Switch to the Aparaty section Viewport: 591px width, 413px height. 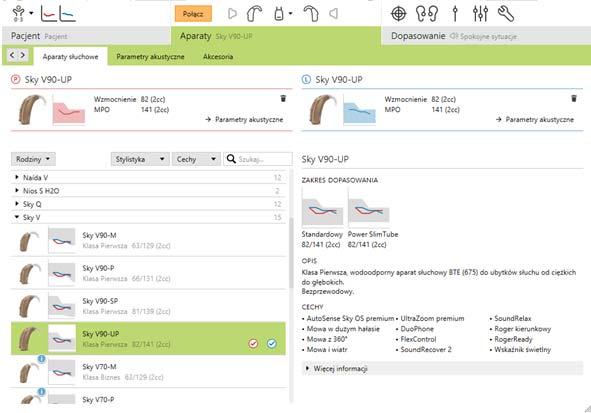pyautogui.click(x=276, y=36)
